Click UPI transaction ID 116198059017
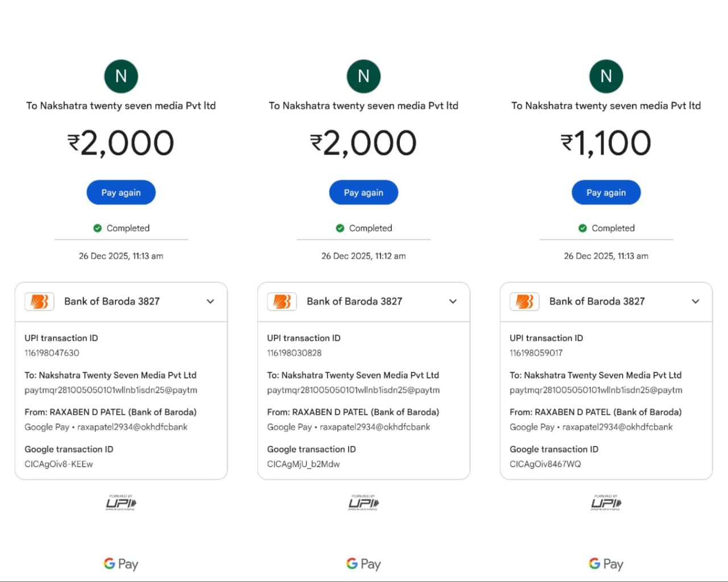This screenshot has width=728, height=582. (x=536, y=353)
